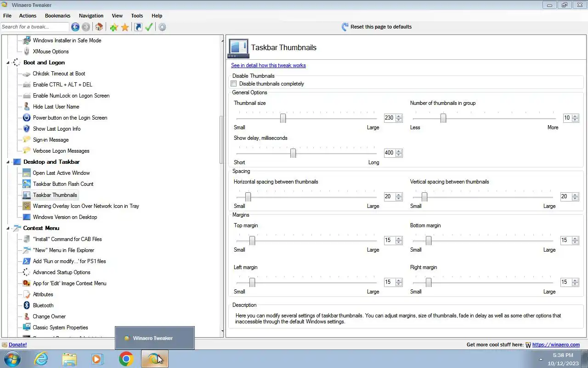Click the shortcut-arrow toolbar icon

(138, 27)
